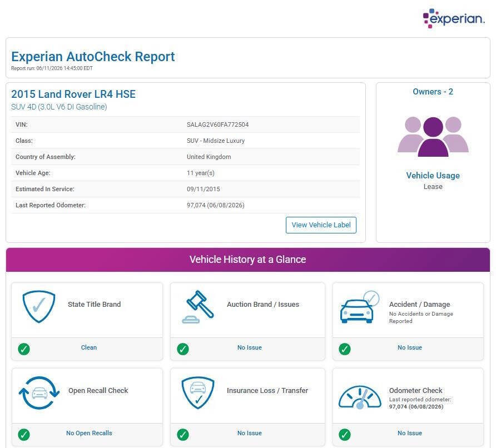This screenshot has height=448, width=496.
Task: Click the Vehicle Age: label
Action: pos(33,173)
